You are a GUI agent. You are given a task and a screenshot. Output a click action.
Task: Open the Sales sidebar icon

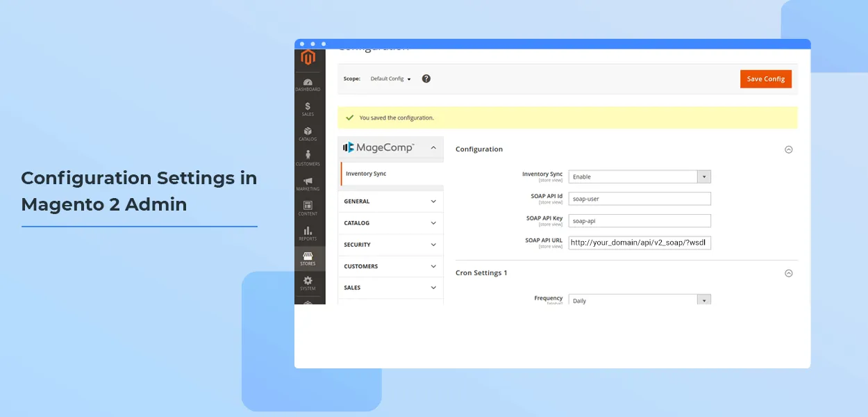pos(308,109)
